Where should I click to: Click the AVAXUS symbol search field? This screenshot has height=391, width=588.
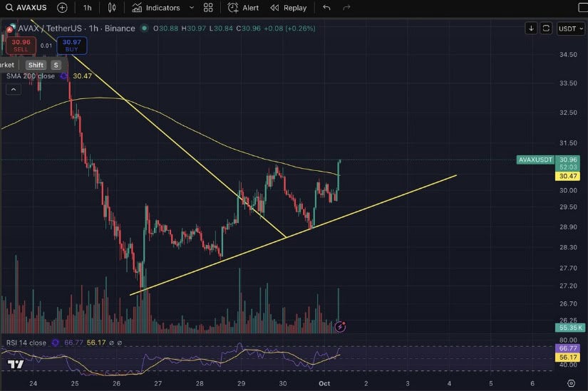click(x=30, y=8)
